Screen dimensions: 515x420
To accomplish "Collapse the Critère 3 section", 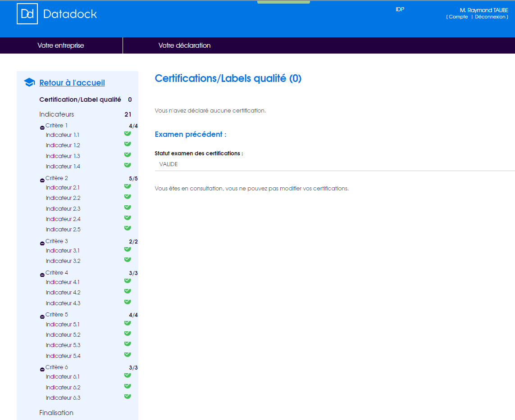I will pos(42,244).
